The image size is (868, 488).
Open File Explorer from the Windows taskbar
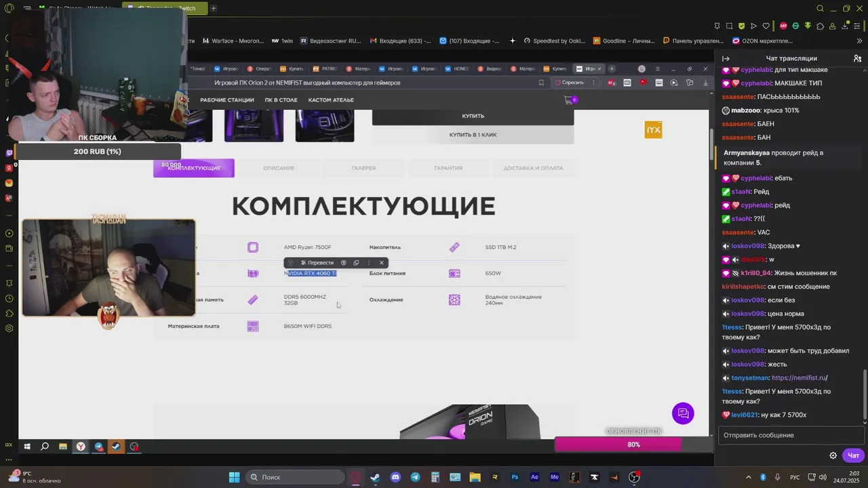tap(475, 477)
